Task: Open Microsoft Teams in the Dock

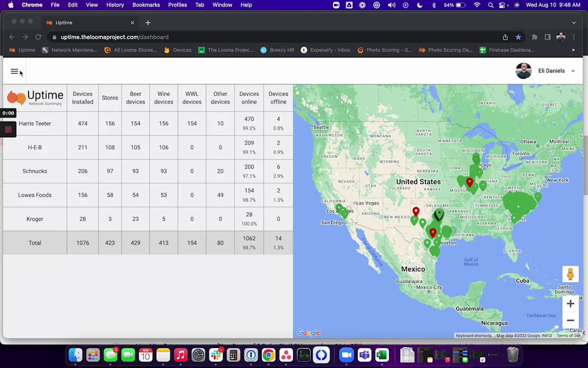Action: [x=364, y=355]
